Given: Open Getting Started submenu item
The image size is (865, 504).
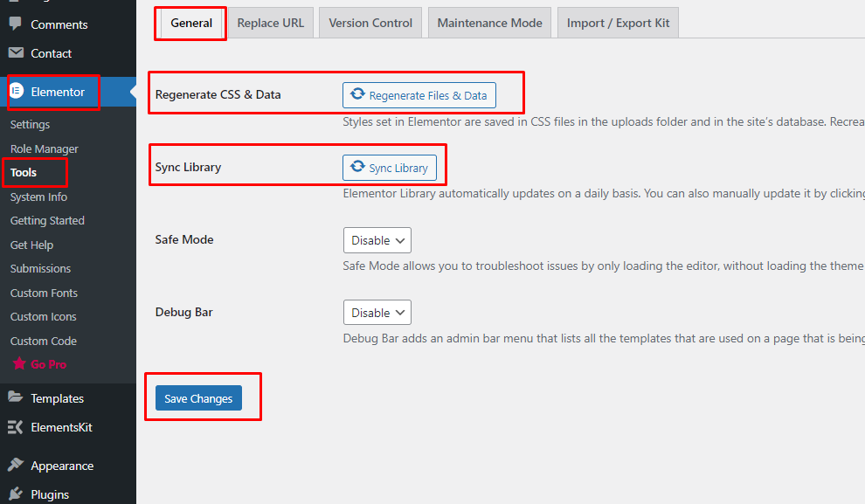Looking at the screenshot, I should click(x=47, y=221).
